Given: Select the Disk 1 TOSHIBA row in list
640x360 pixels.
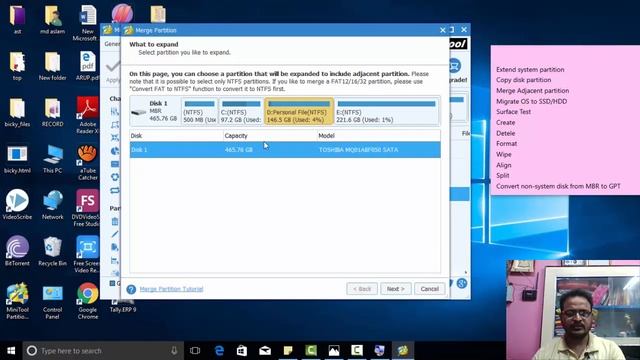Looking at the screenshot, I should coord(285,150).
